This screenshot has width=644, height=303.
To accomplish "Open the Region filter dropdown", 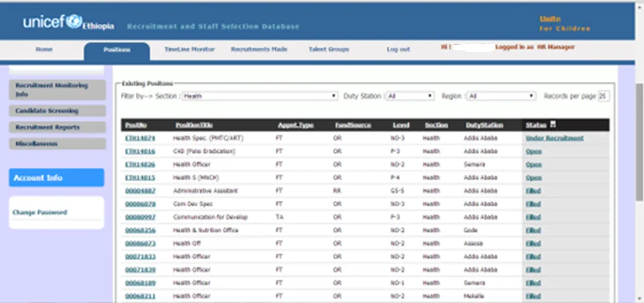I will tap(502, 96).
